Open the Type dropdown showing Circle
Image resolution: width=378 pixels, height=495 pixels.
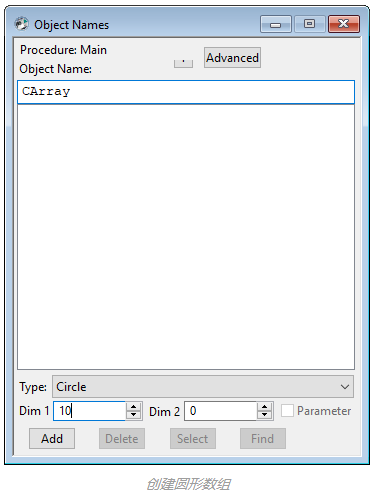203,387
